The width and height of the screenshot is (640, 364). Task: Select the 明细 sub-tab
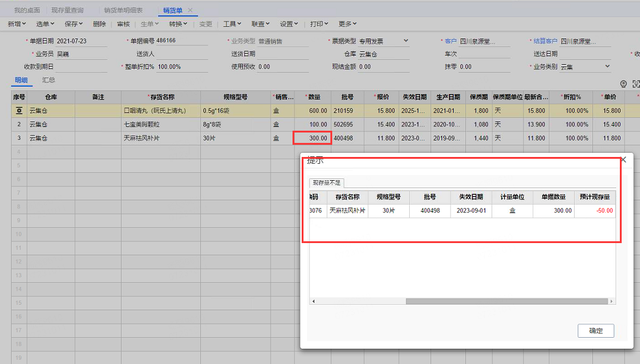tap(21, 80)
